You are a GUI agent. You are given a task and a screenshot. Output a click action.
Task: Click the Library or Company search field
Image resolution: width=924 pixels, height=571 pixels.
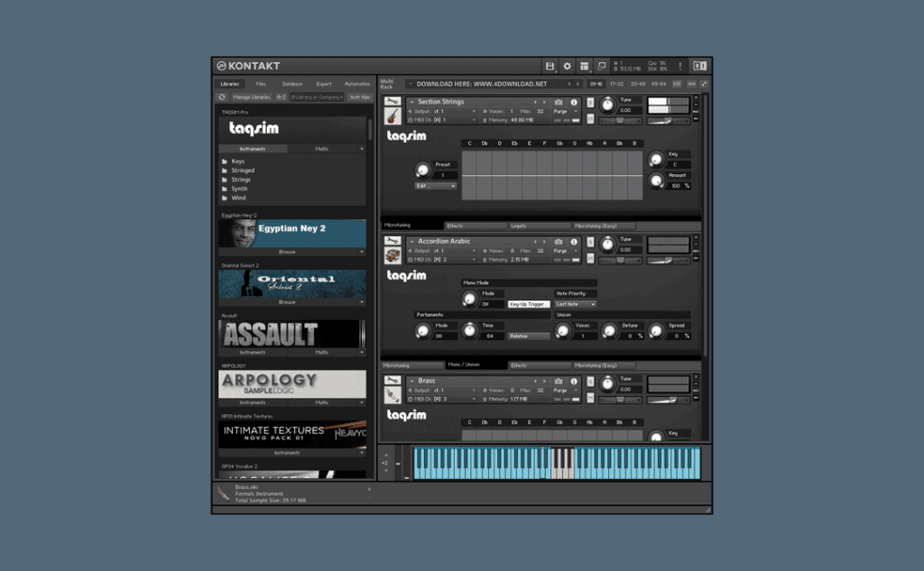tap(317, 97)
